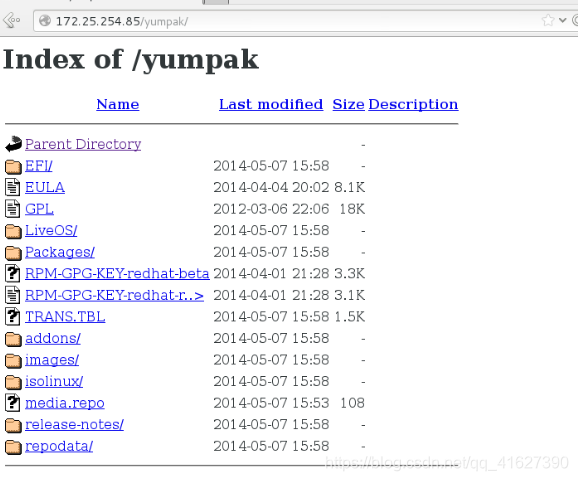Click the unknown-file icon beside media.repo
This screenshot has width=578, height=481.
click(13, 402)
